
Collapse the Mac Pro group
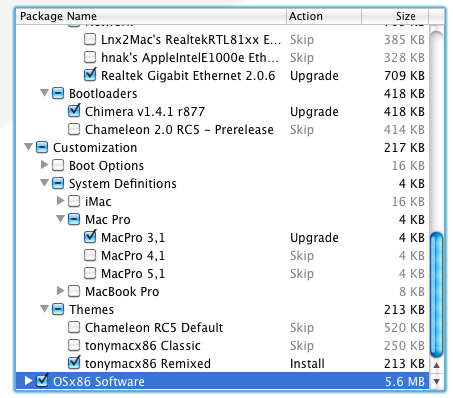[60, 219]
